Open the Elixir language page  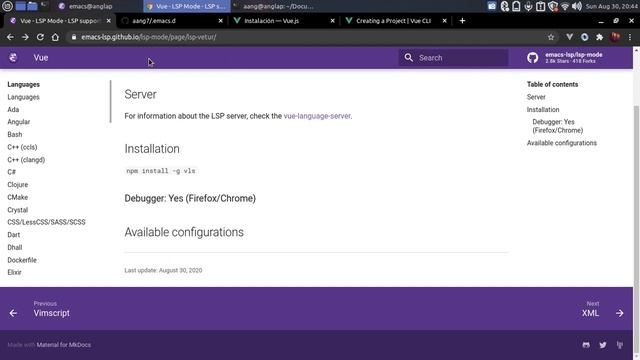(14, 273)
